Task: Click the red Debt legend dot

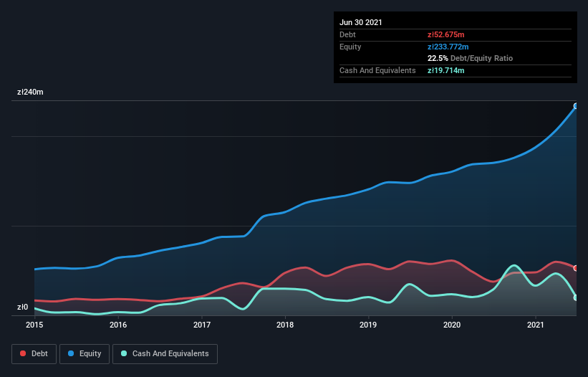Action: coord(23,353)
